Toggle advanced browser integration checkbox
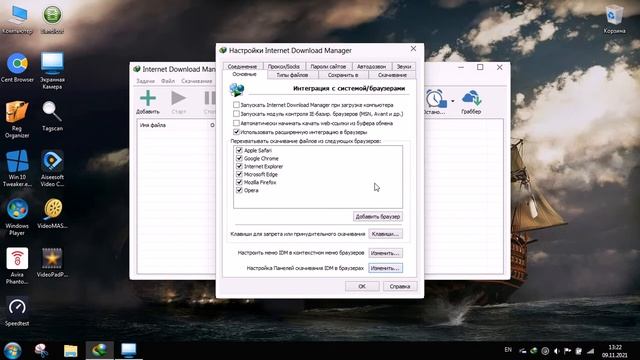The width and height of the screenshot is (640, 360). point(236,132)
